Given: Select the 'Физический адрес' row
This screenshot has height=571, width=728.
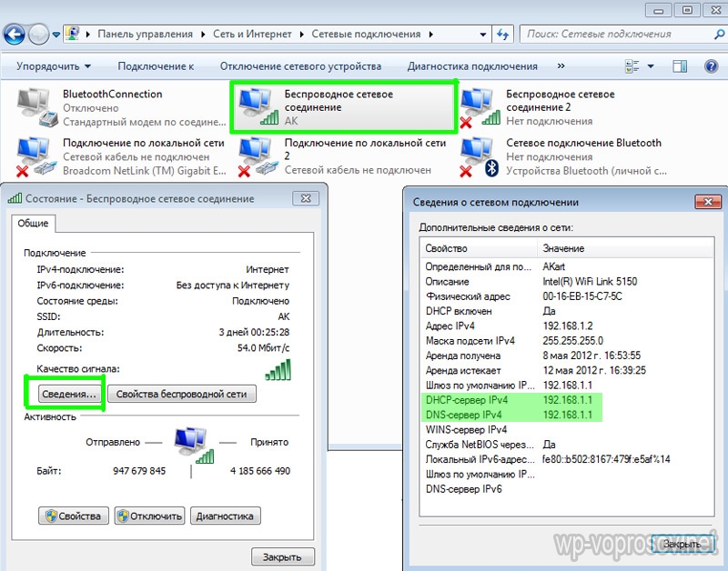Looking at the screenshot, I should point(567,296).
